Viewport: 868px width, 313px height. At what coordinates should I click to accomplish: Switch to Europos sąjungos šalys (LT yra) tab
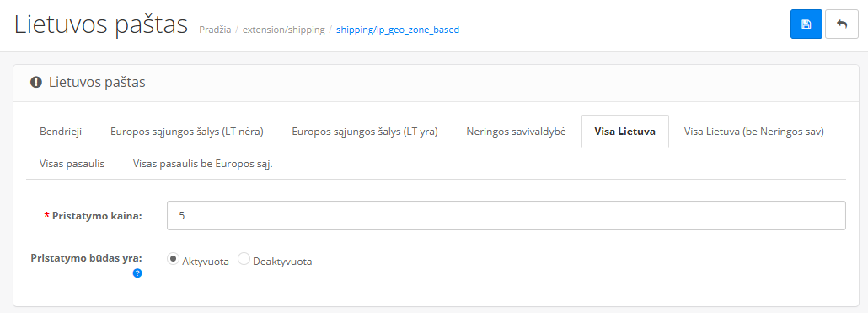point(365,132)
